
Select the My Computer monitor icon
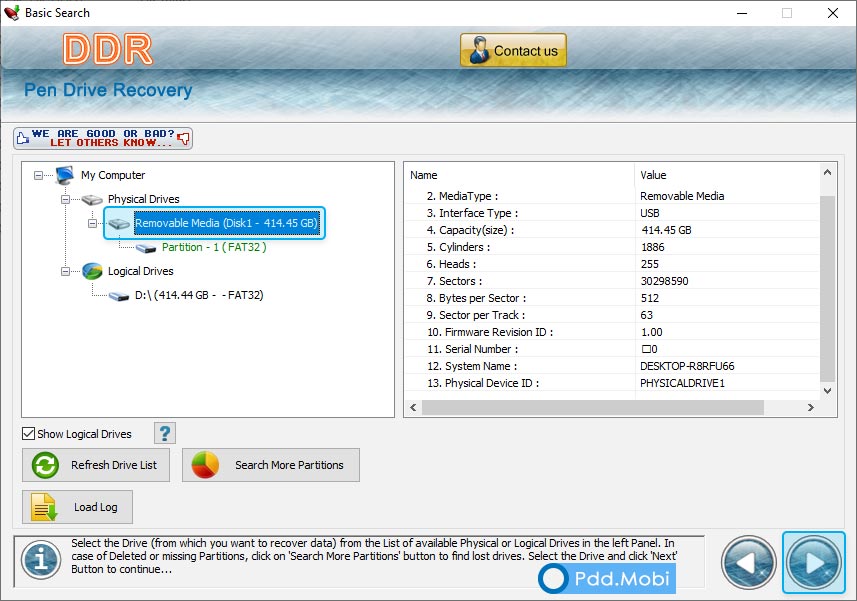point(64,175)
